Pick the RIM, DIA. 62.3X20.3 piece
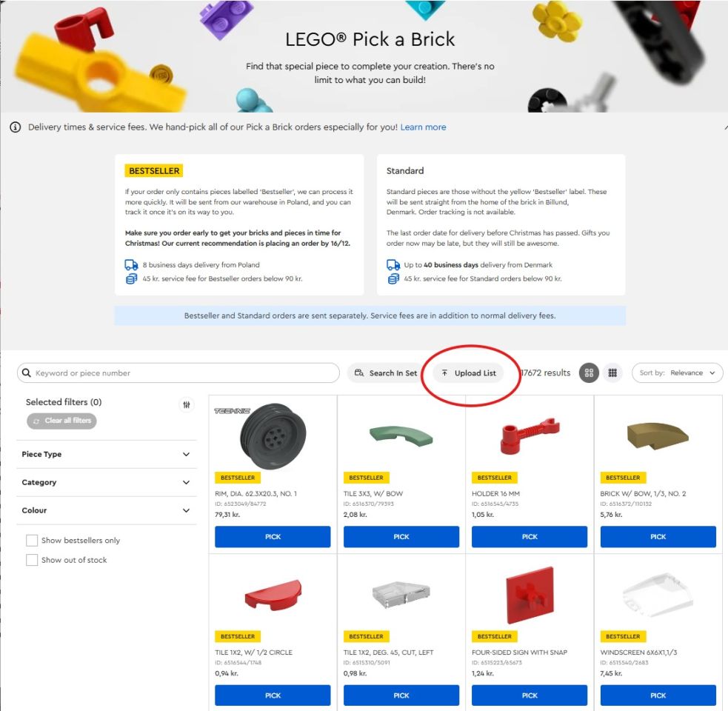The width and height of the screenshot is (728, 711). pyautogui.click(x=273, y=536)
